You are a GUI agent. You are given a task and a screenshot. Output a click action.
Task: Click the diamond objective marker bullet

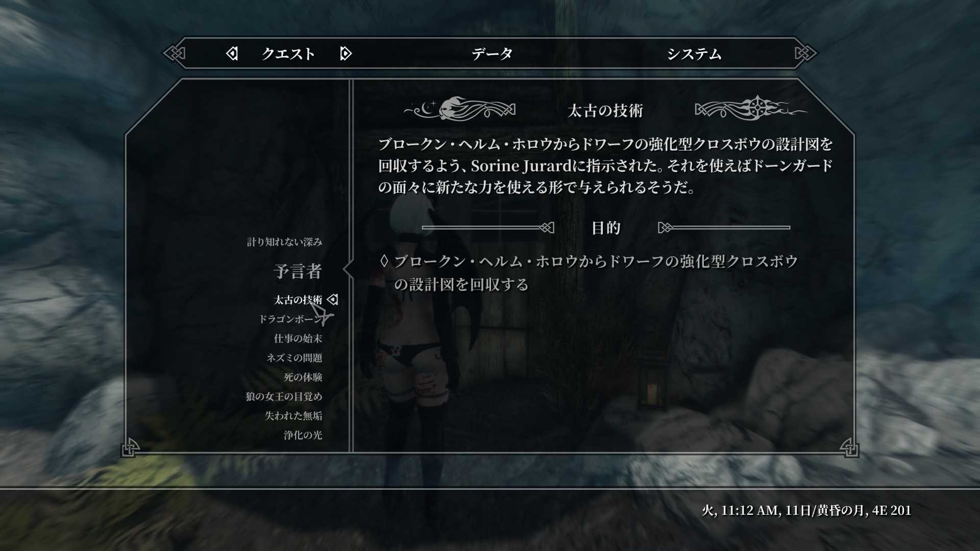tap(384, 261)
